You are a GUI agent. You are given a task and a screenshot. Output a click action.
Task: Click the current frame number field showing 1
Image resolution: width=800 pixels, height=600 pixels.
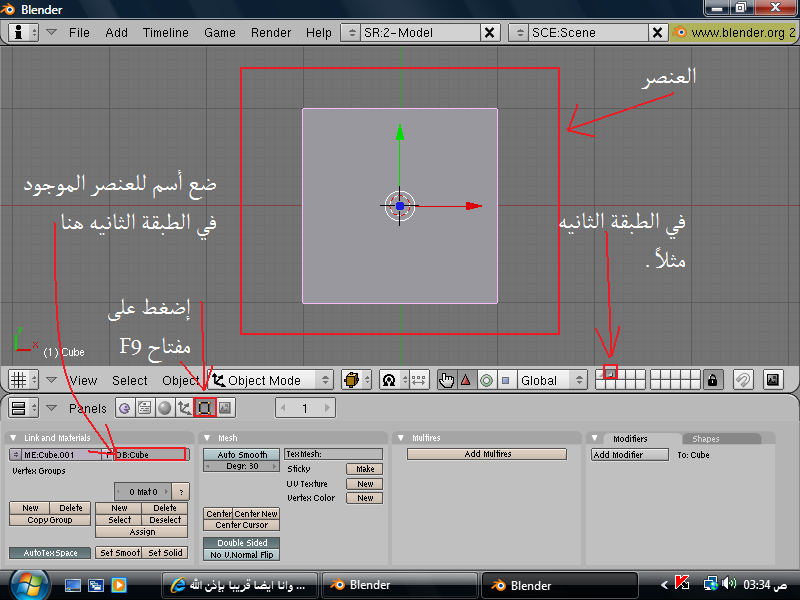[305, 408]
